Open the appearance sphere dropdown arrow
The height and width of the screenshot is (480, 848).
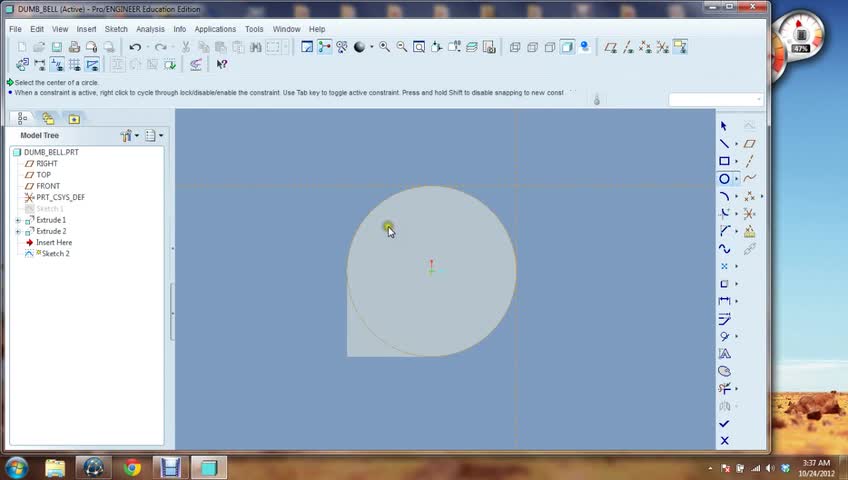[x=372, y=48]
